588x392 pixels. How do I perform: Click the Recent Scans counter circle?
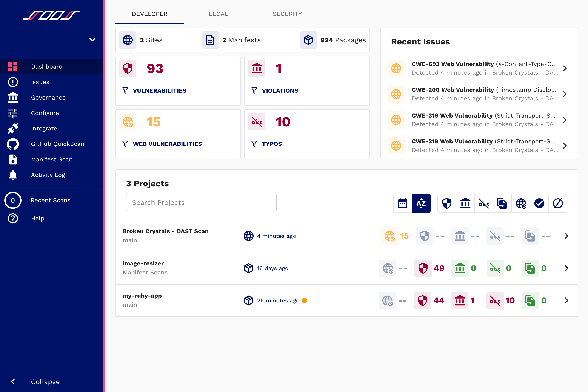click(x=13, y=200)
